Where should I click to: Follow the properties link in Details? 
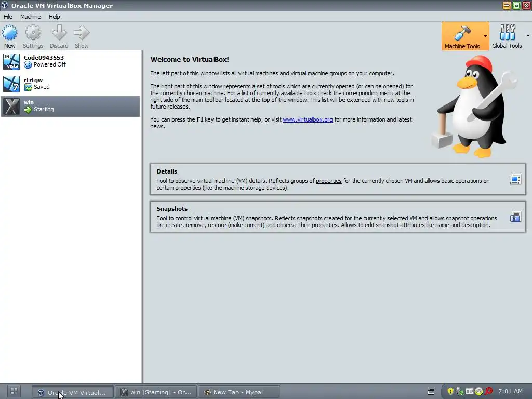pos(328,181)
